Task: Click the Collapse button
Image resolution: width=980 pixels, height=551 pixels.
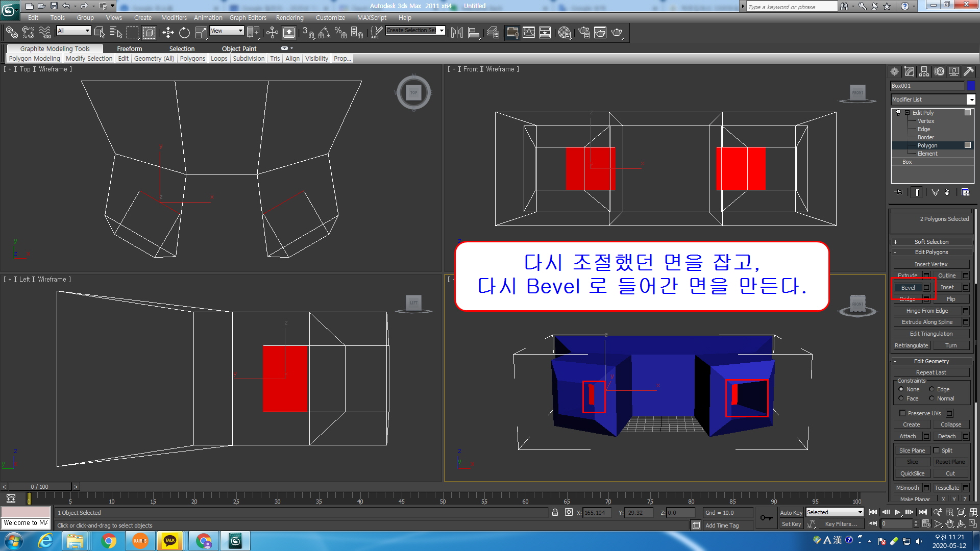Action: 950,424
